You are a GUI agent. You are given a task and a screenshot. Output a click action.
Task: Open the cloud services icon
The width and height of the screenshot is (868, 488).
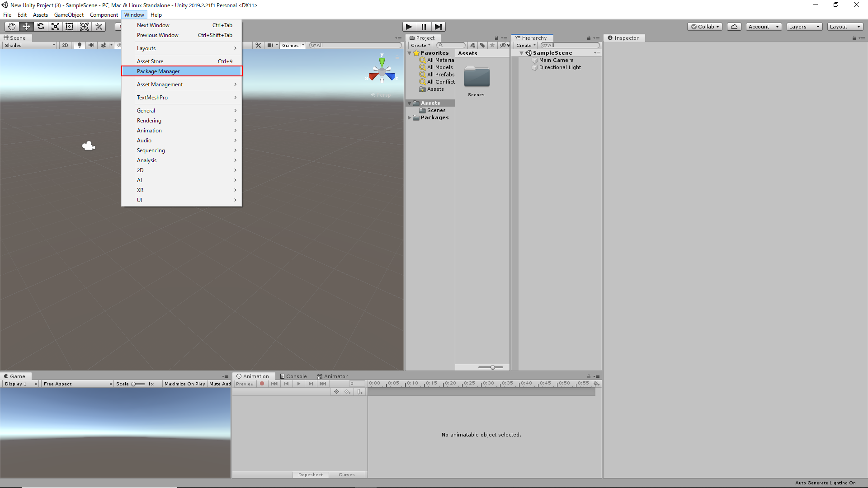(734, 27)
